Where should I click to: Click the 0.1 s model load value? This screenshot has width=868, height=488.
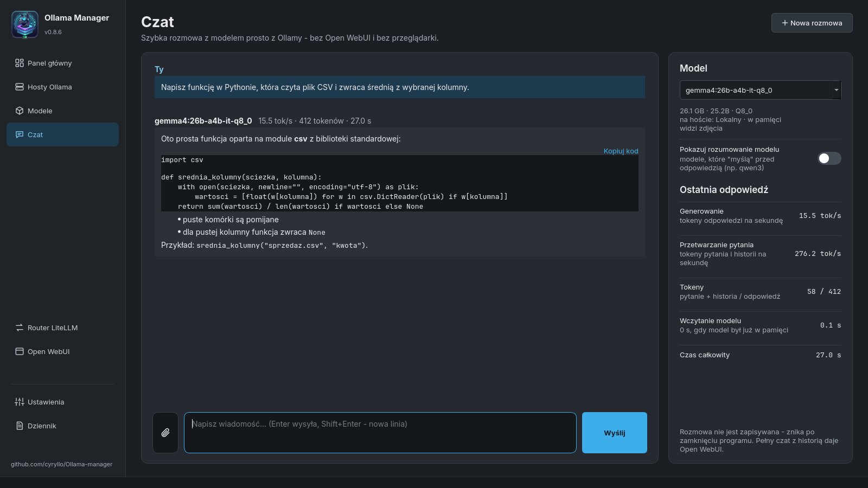831,325
